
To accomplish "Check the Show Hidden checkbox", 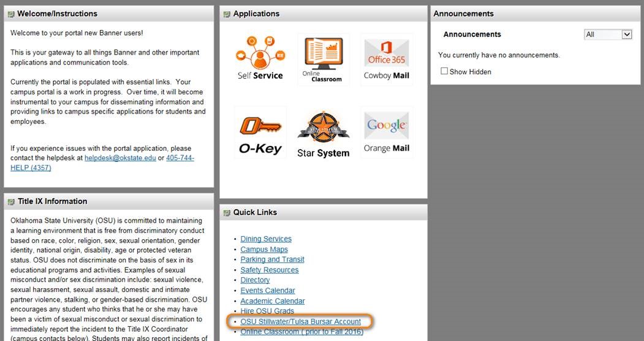I will [x=444, y=71].
